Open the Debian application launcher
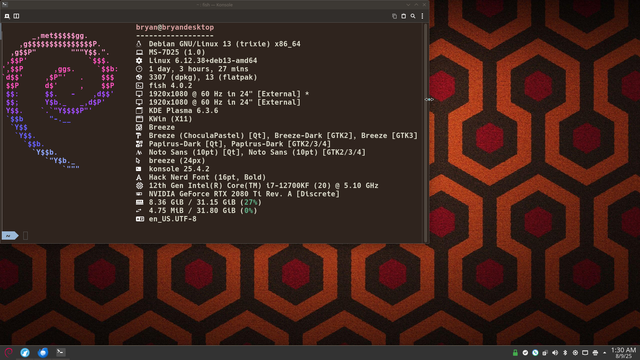 [9, 352]
